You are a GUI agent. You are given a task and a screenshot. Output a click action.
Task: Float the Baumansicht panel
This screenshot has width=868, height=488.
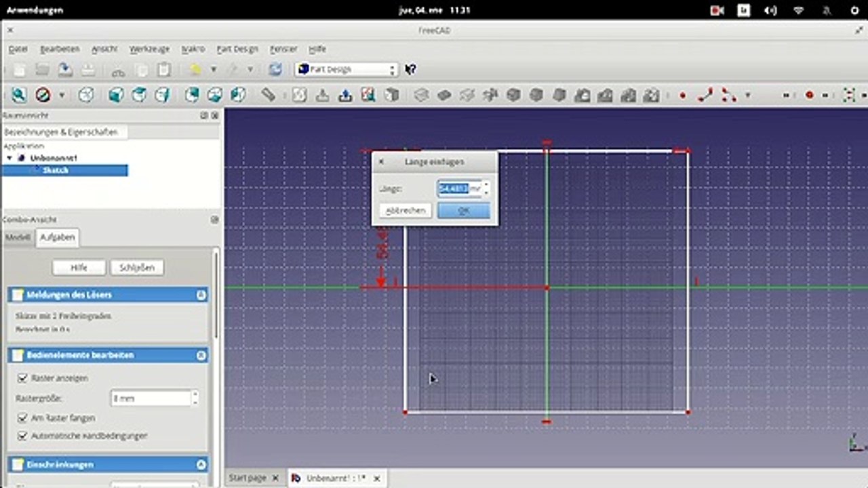[204, 116]
